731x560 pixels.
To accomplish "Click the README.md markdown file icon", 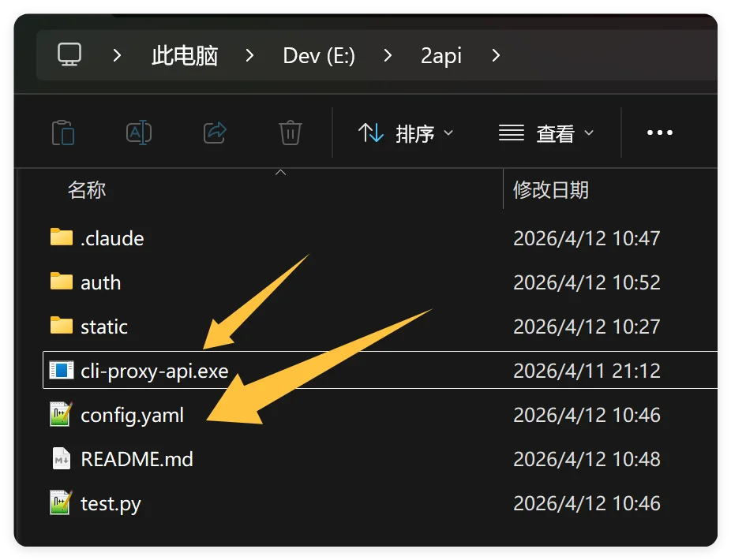I will coord(61,458).
